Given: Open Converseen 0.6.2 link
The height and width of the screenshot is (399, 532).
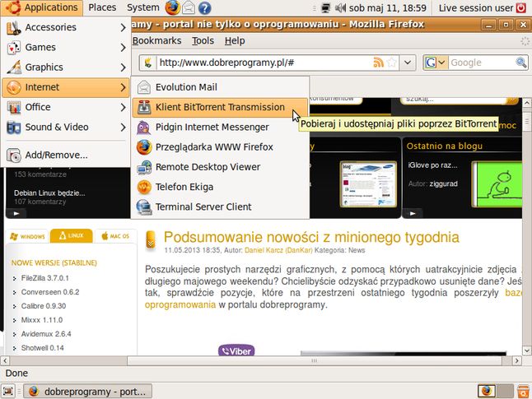Looking at the screenshot, I should pyautogui.click(x=50, y=292).
